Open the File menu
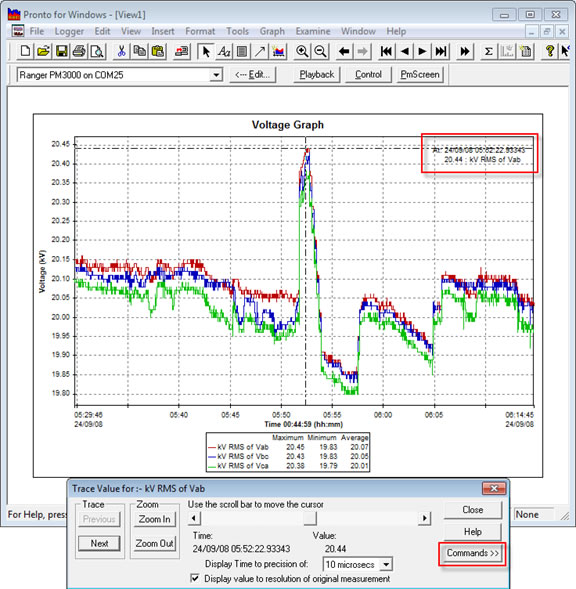The width and height of the screenshot is (576, 589). point(37,31)
